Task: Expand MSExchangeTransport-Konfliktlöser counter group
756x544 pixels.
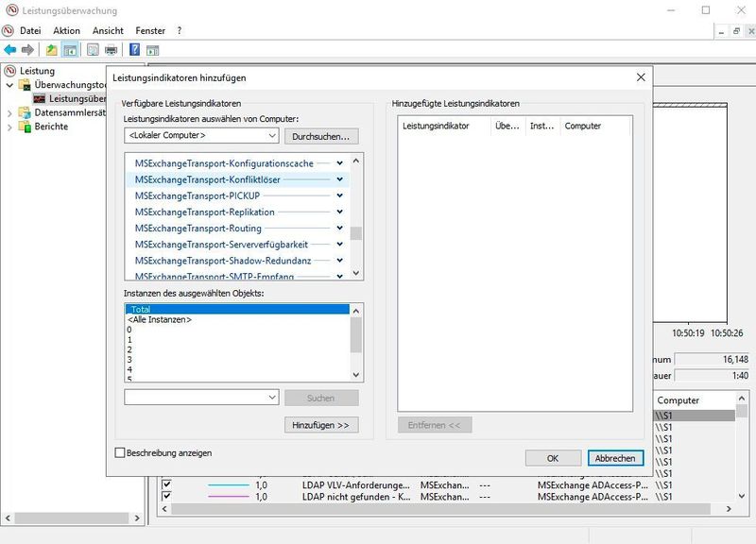Action: [340, 179]
